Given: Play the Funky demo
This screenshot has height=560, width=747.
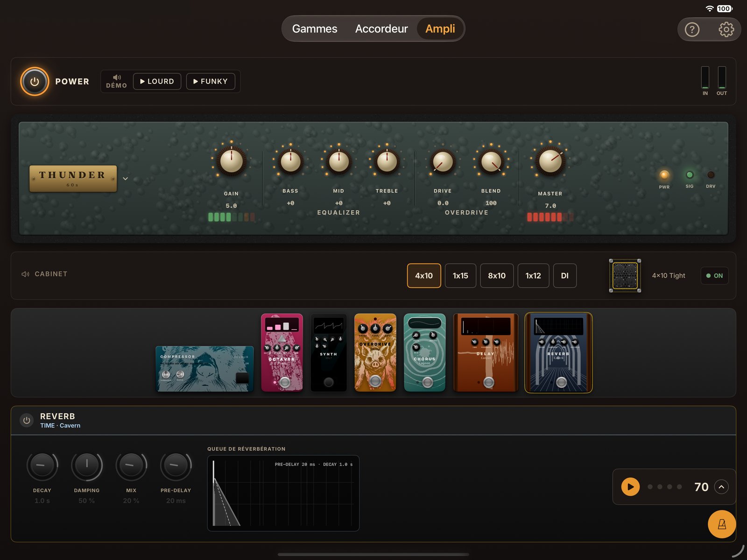Looking at the screenshot, I should (x=211, y=81).
